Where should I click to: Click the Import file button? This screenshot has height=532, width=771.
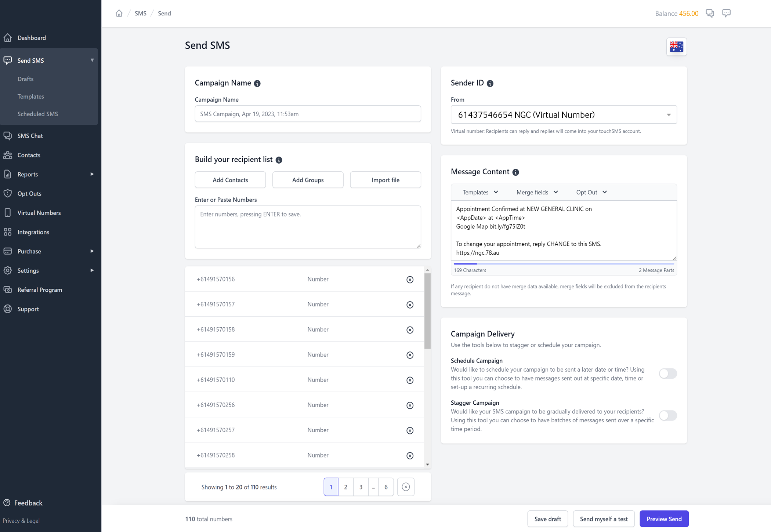point(385,180)
